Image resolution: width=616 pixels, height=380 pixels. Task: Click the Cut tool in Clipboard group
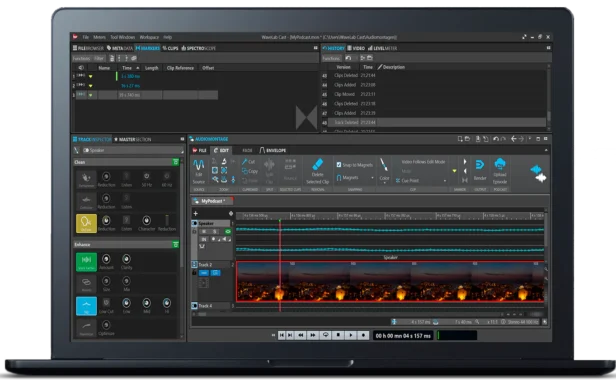(248, 162)
